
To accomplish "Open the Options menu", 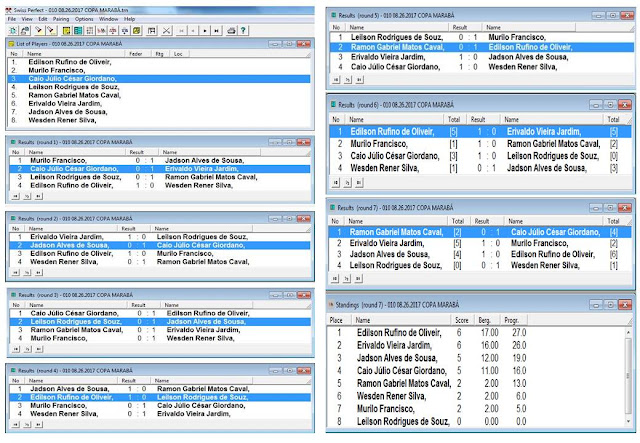I will click(84, 19).
